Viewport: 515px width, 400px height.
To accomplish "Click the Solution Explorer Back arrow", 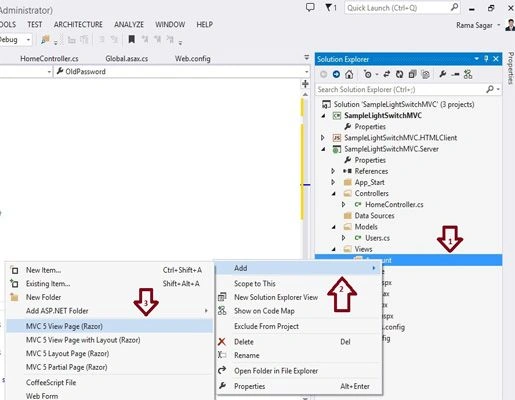I will click(x=323, y=74).
